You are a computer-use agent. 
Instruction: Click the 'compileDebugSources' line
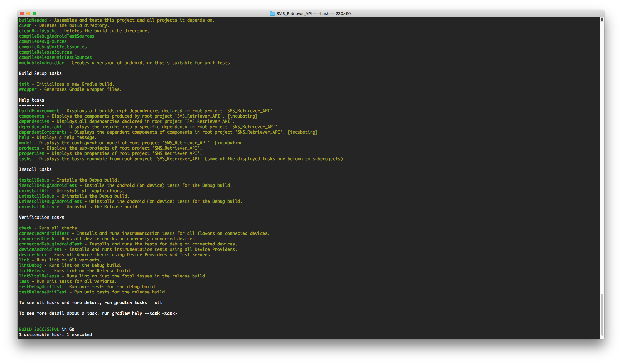pos(43,41)
